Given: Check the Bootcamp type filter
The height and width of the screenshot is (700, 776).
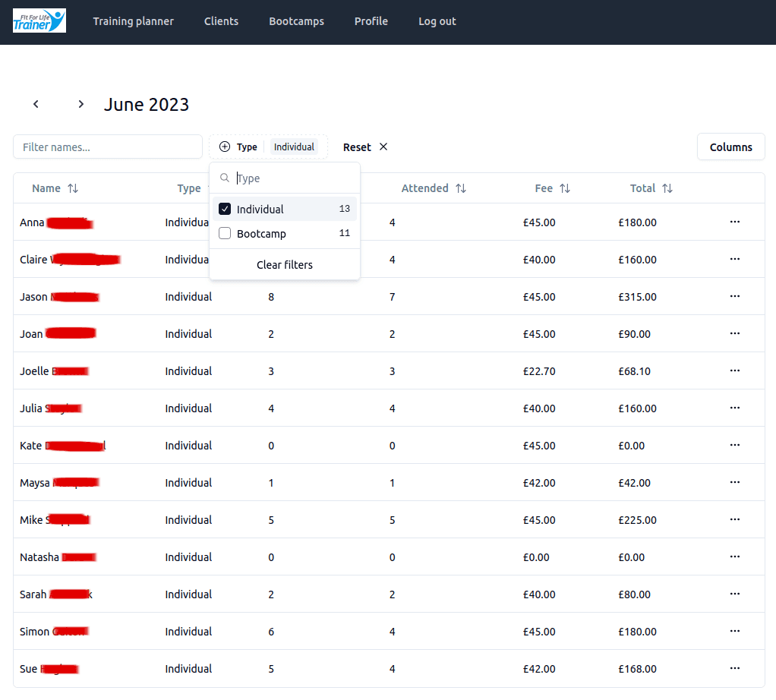Looking at the screenshot, I should tap(225, 234).
